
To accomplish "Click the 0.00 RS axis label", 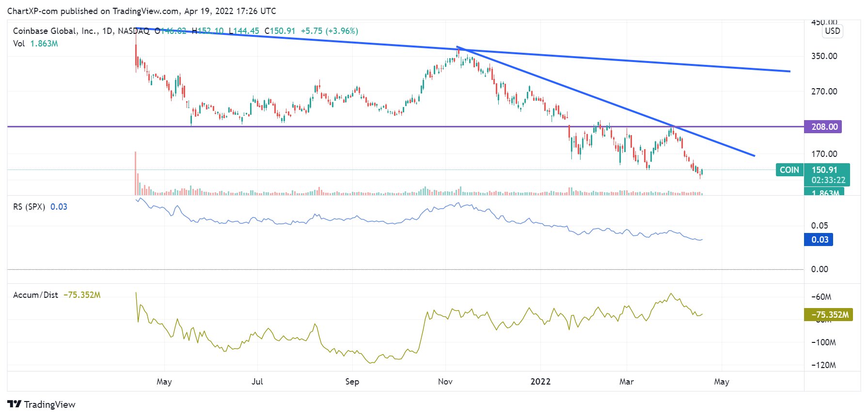I will [820, 269].
